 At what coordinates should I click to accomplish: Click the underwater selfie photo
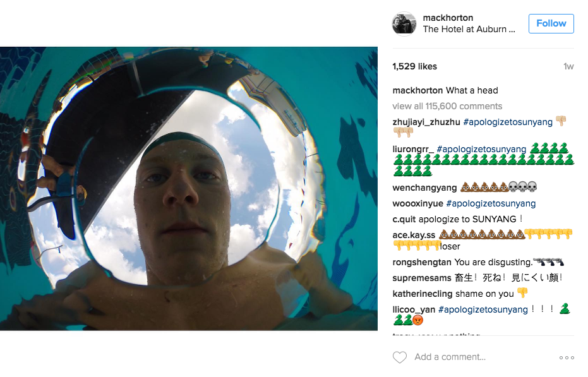(x=189, y=189)
